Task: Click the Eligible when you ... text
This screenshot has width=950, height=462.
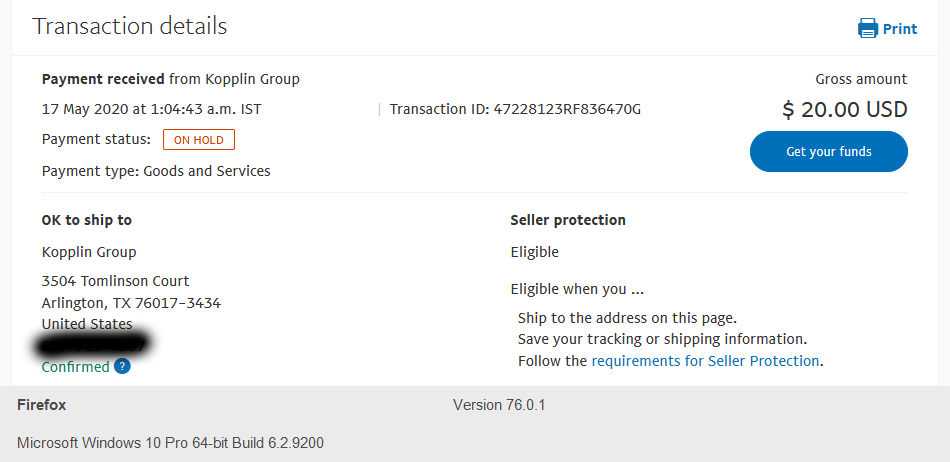Action: point(577,289)
